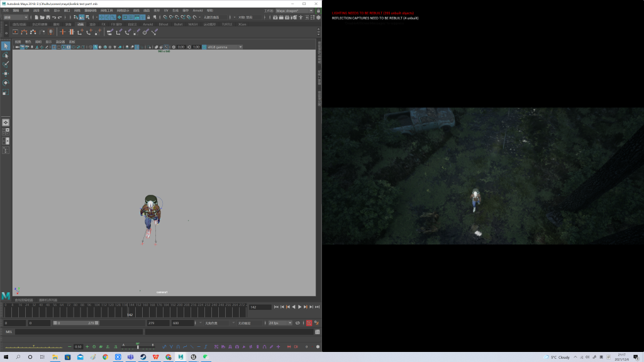Viewport: 644px width, 362px height.
Task: Toggle the selection lock icon in status line
Action: pyautogui.click(x=148, y=17)
